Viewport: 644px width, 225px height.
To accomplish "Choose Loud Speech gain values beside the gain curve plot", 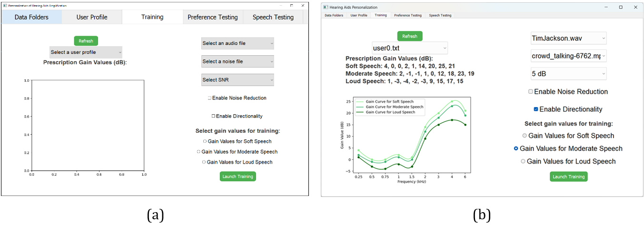I will (x=523, y=162).
